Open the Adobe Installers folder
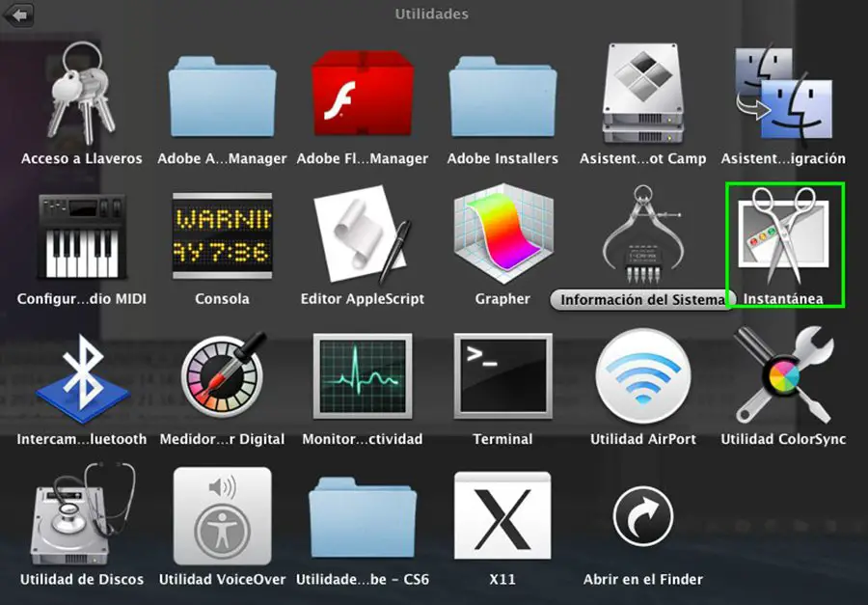 coord(502,96)
